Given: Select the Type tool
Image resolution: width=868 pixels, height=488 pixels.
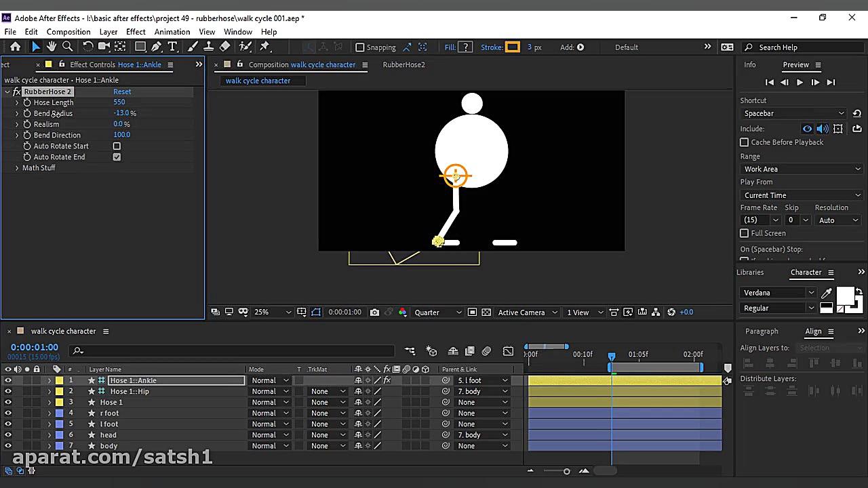Looking at the screenshot, I should 172,47.
